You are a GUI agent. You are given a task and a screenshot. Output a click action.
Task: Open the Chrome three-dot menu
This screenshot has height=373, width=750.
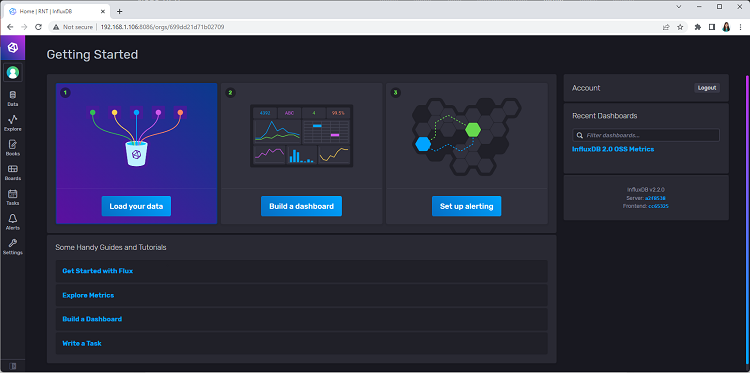pyautogui.click(x=740, y=27)
